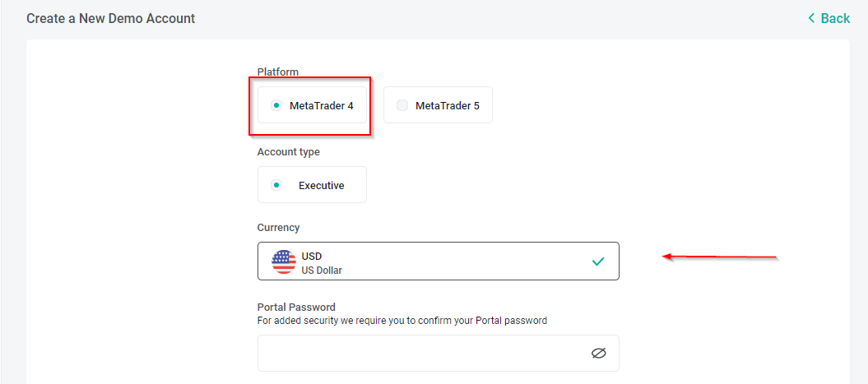Image resolution: width=868 pixels, height=384 pixels.
Task: Click the Account type section label
Action: pos(289,151)
